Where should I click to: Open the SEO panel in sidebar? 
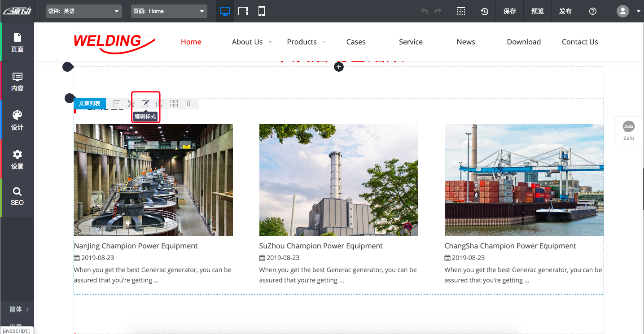point(17,197)
